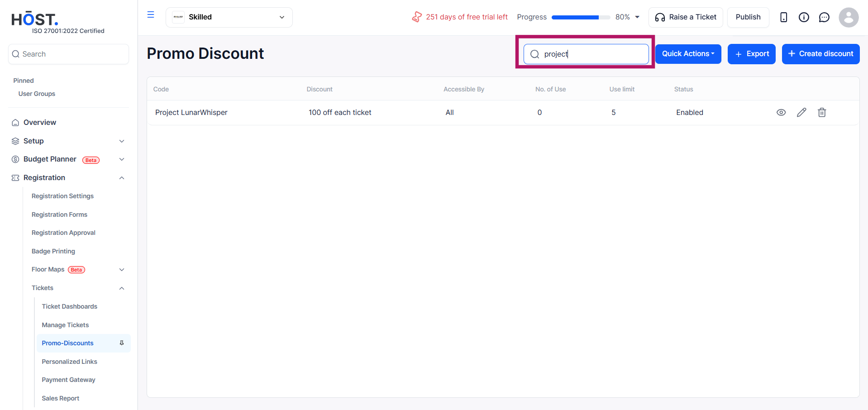Collapse the Registration section
This screenshot has width=868, height=410.
click(122, 178)
